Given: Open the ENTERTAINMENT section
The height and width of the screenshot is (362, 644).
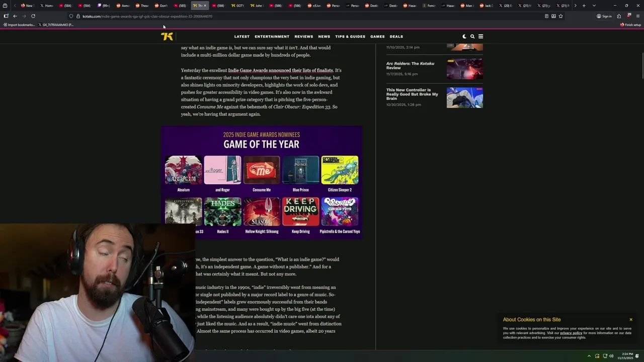Looking at the screenshot, I should point(272,36).
